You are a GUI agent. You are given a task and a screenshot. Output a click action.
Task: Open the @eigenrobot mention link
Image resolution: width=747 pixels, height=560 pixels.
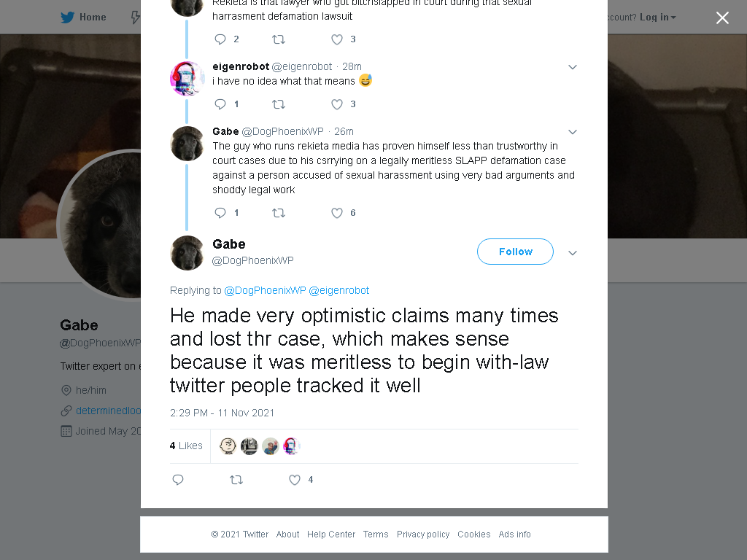coord(338,290)
